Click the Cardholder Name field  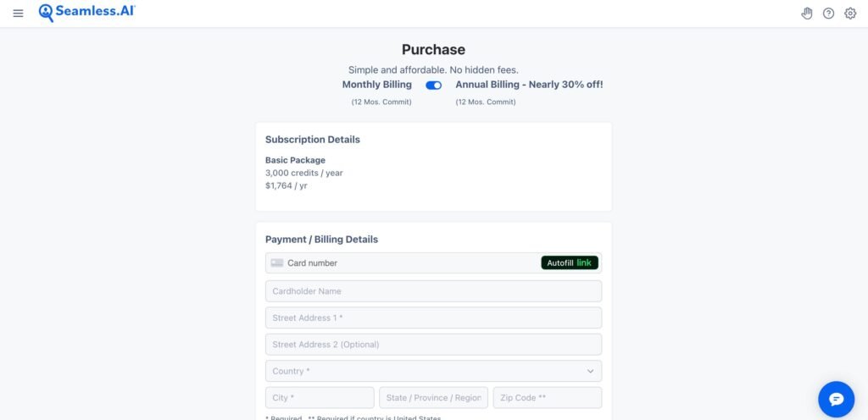pos(433,291)
